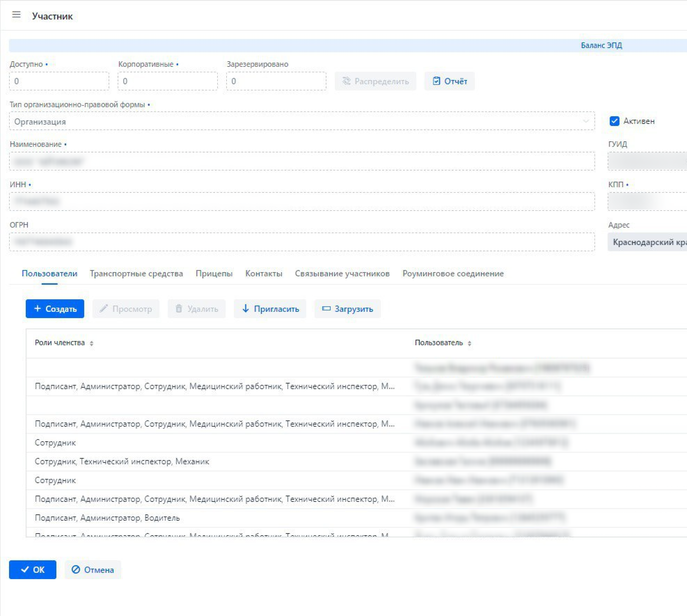This screenshot has width=687, height=616.
Task: Open the Транспортные средства tab
Action: pos(136,274)
